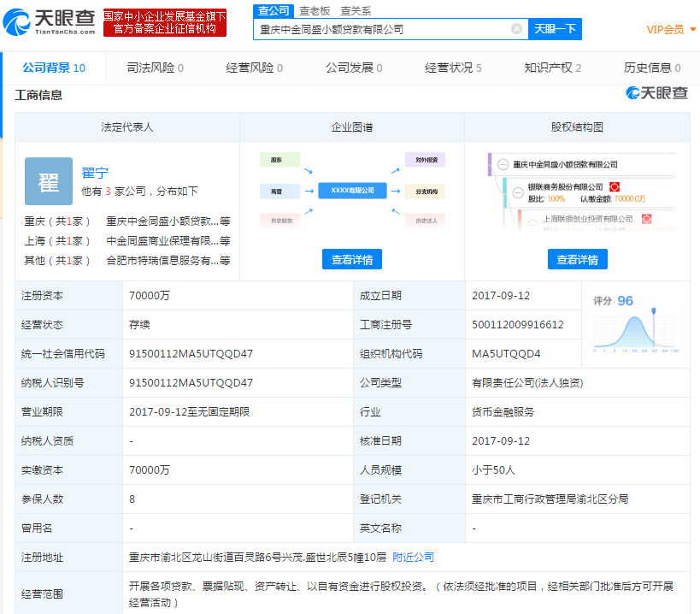Open legal representative 翟宁's profile link
This screenshot has width=700, height=614.
click(x=95, y=173)
